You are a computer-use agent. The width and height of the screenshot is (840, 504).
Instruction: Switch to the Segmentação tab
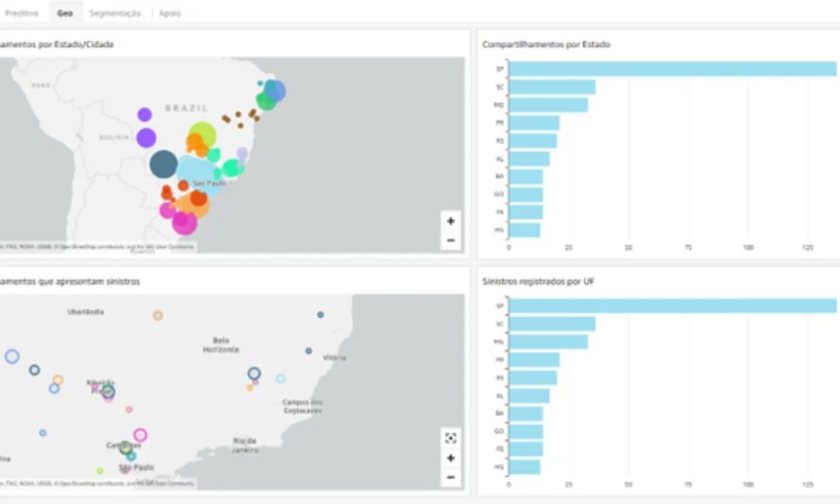coord(114,14)
